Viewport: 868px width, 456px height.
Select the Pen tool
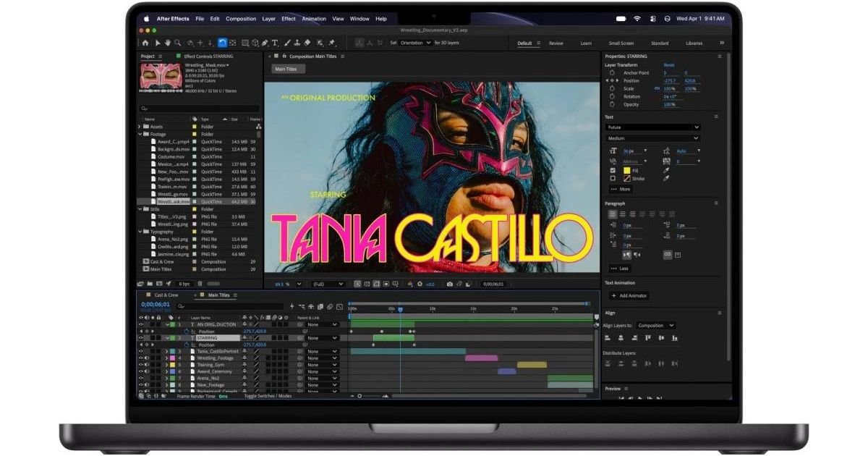(265, 43)
